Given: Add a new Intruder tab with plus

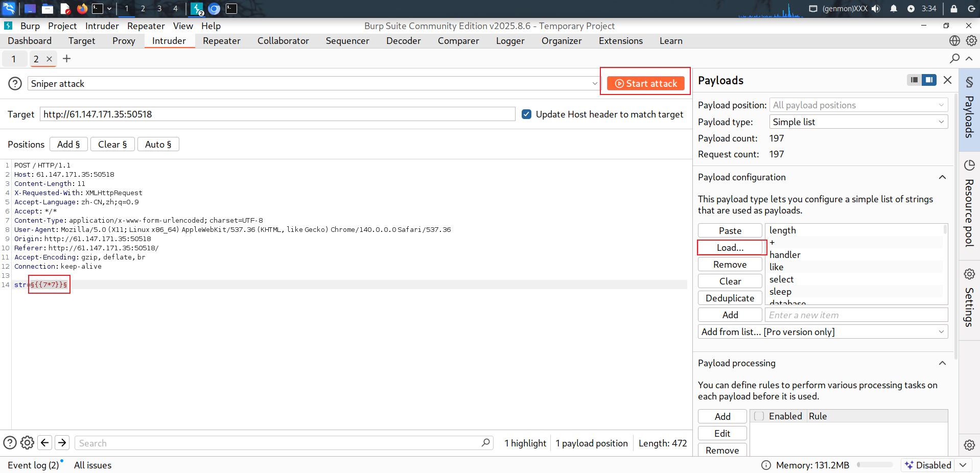Looking at the screenshot, I should (x=66, y=59).
